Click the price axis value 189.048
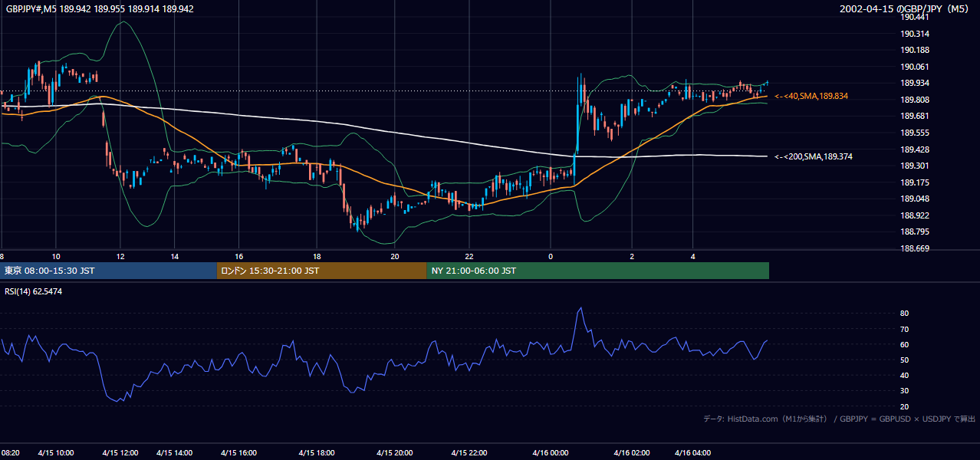 click(x=916, y=199)
